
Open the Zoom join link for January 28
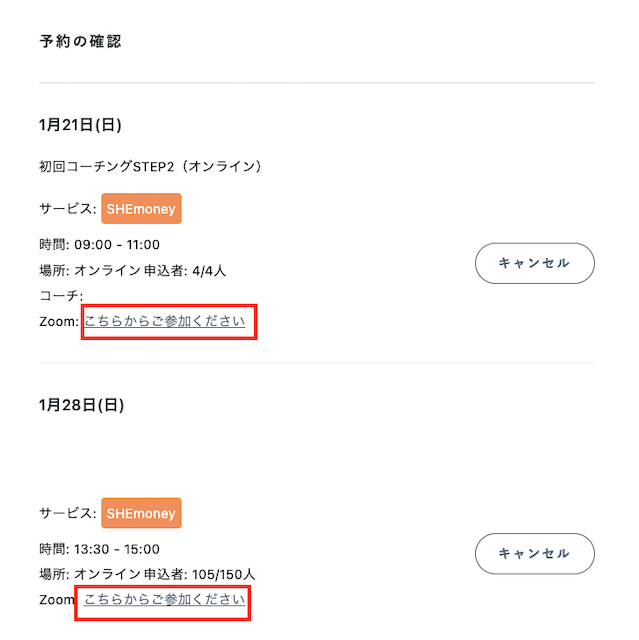164,600
